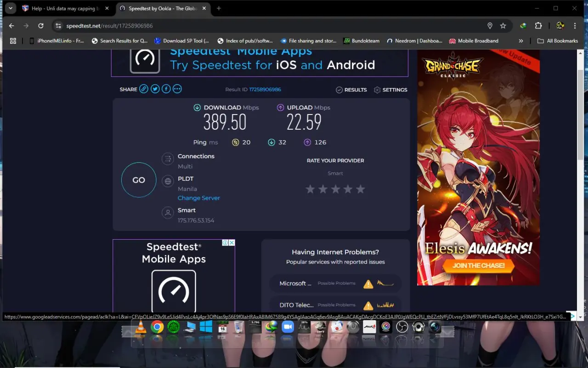
Task: Click the 22.59 upload speed value
Action: pos(304,122)
